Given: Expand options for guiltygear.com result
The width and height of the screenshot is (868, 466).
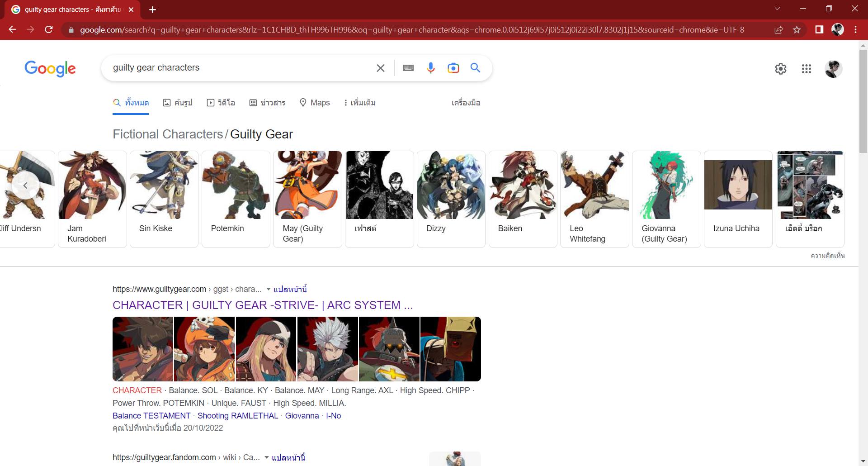Looking at the screenshot, I should click(x=268, y=289).
